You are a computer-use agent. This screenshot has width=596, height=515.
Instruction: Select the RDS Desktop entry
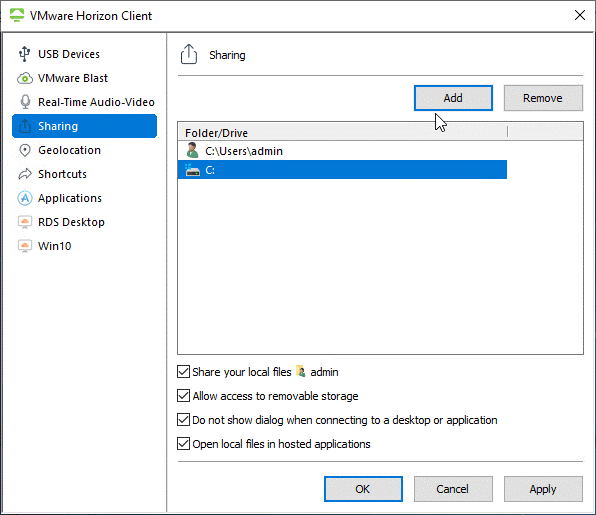[x=84, y=222]
